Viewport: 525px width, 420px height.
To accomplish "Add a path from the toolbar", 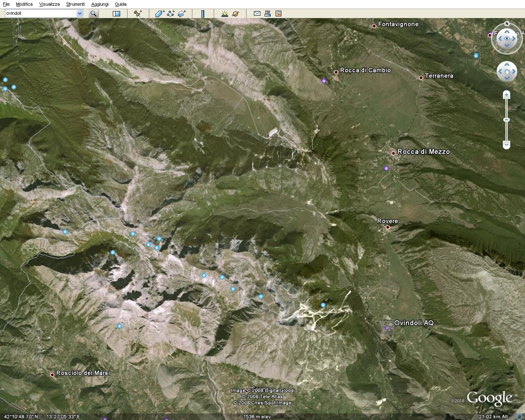I will 171,14.
